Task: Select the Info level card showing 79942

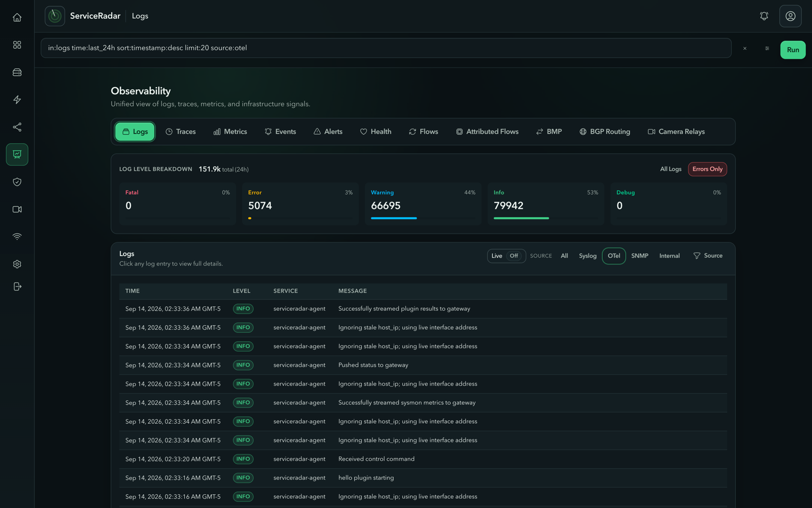Action: point(546,204)
